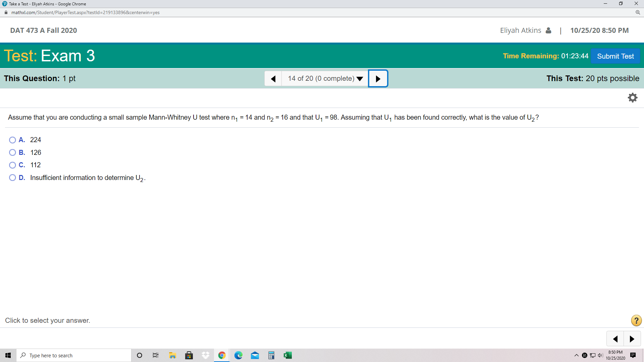Viewport: 644px width, 362px height.
Task: Click the user profile icon beside Eliyah Atkins
Action: [548, 31]
